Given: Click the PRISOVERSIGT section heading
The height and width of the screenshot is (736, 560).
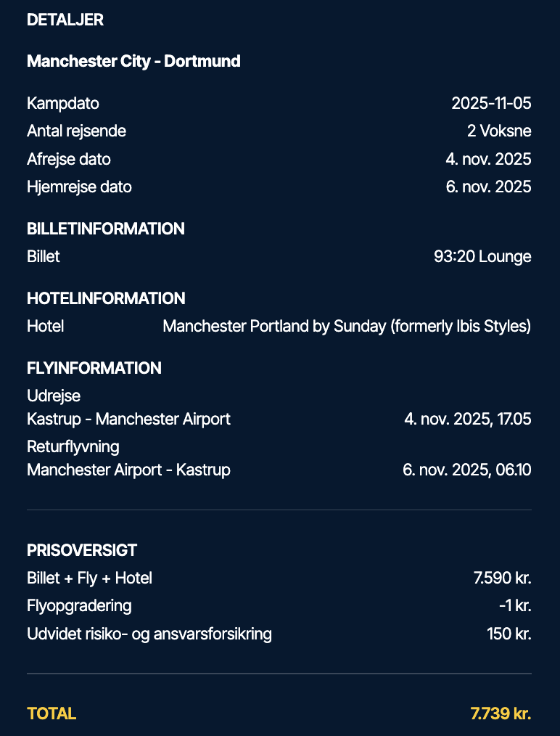Looking at the screenshot, I should click(82, 550).
